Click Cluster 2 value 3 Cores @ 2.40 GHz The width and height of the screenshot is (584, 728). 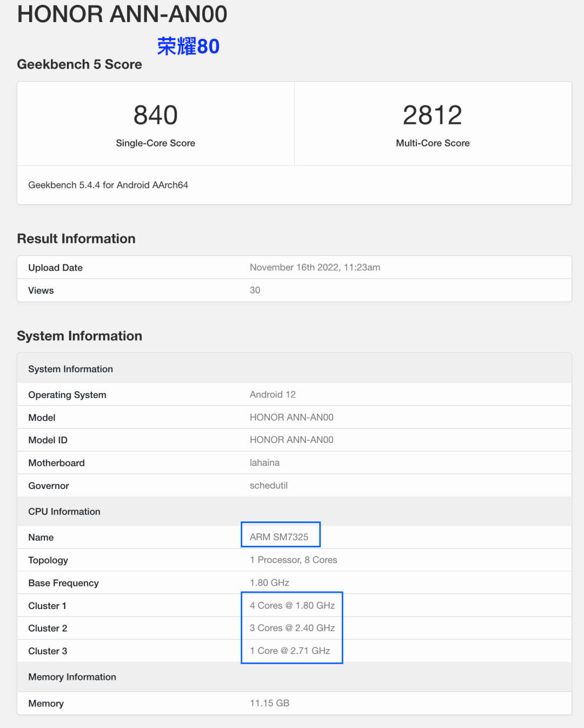(x=292, y=628)
